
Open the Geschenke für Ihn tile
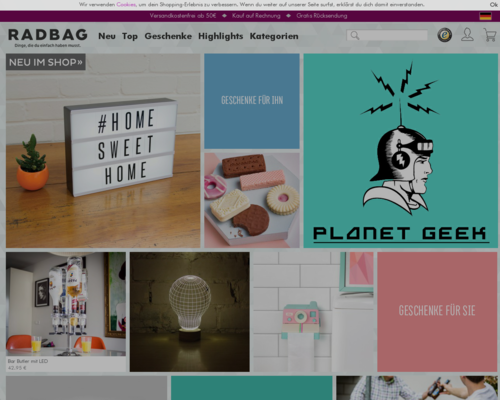pos(252,101)
